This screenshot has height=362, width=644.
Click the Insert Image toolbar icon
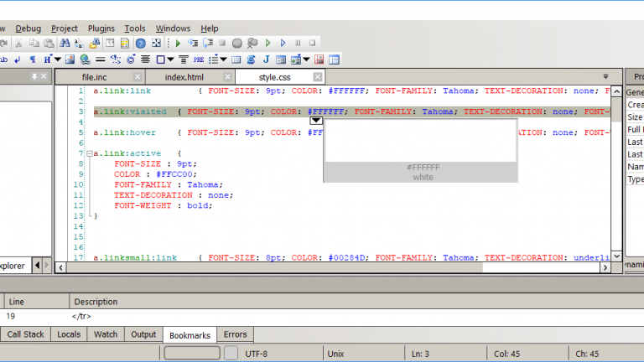[70, 59]
